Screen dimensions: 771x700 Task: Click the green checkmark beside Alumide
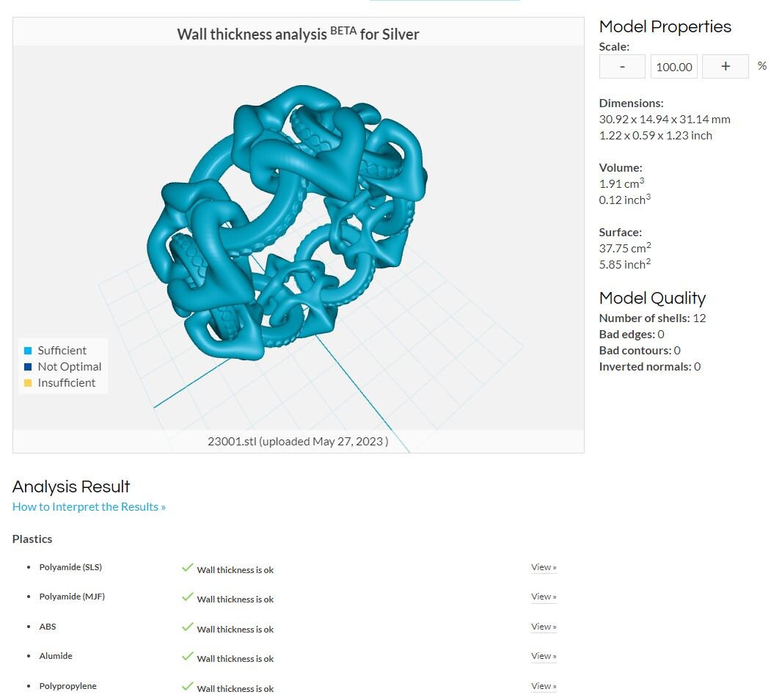[187, 656]
